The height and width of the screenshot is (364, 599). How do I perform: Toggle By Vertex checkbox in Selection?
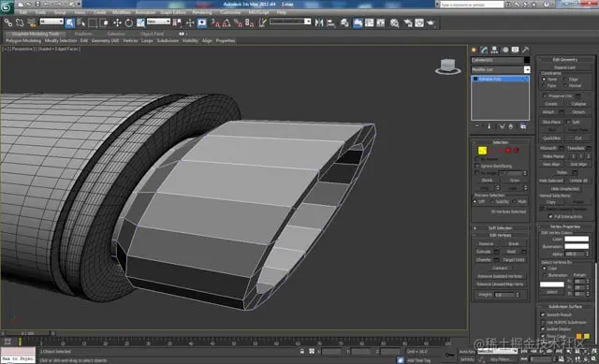(477, 159)
